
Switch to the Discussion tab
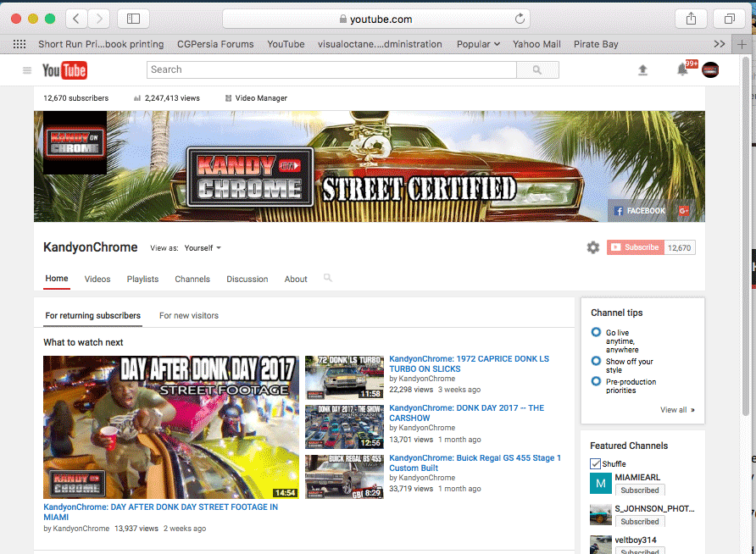pos(247,279)
